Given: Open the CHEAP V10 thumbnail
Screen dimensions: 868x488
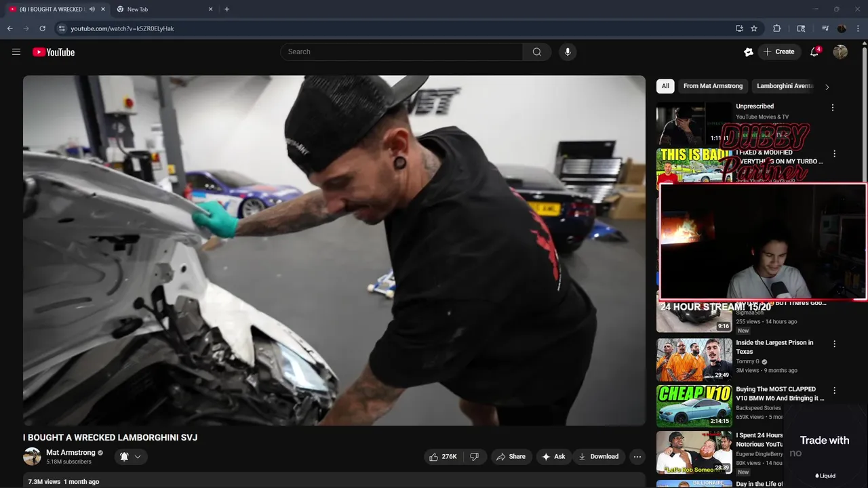Looking at the screenshot, I should point(694,406).
